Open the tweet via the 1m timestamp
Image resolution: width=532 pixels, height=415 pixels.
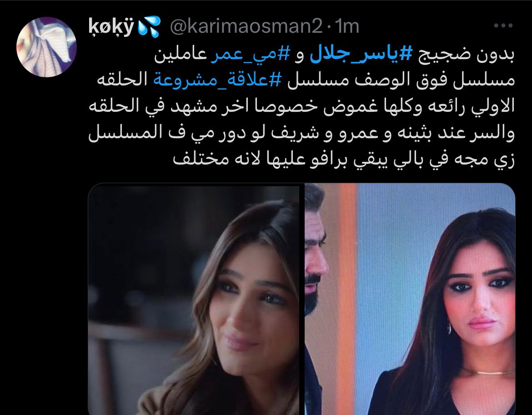pyautogui.click(x=347, y=26)
